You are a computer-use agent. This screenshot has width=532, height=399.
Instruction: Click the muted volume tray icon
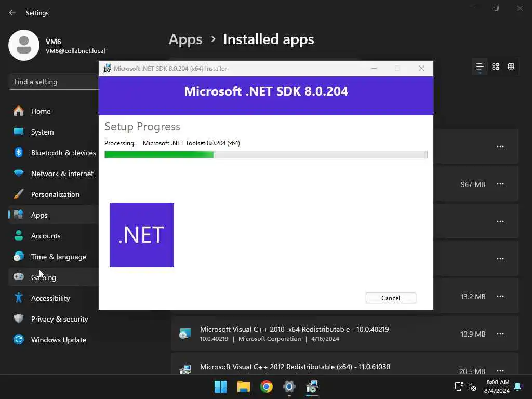click(x=472, y=387)
